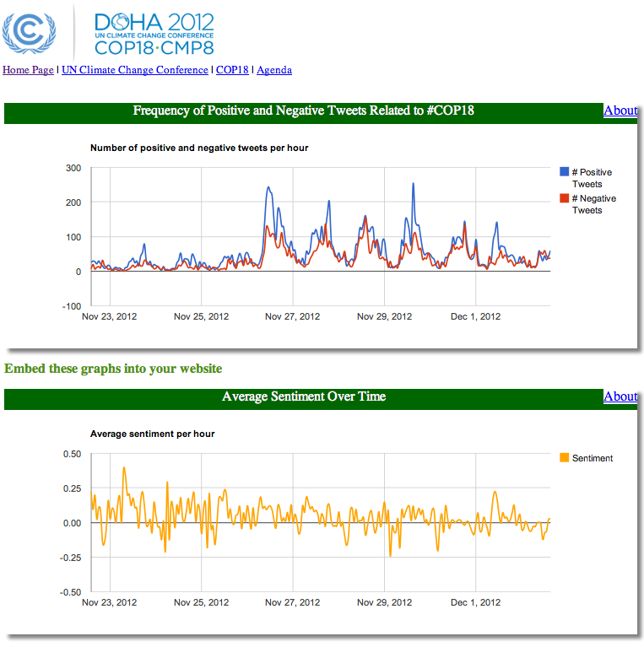Click the tallest blue peak in tweets chart
644x647 pixels.
pos(413,185)
